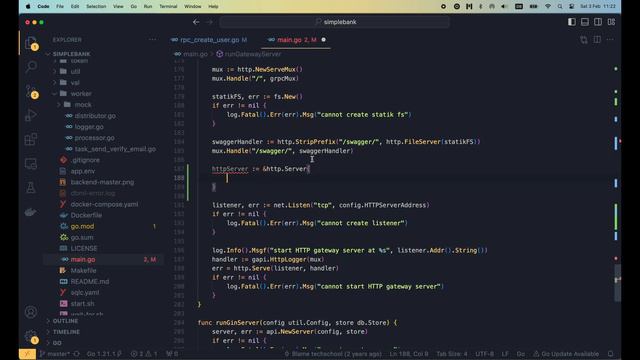Open processor.go in the explorer
Screen dimensions: 640x360
[x=94, y=138]
